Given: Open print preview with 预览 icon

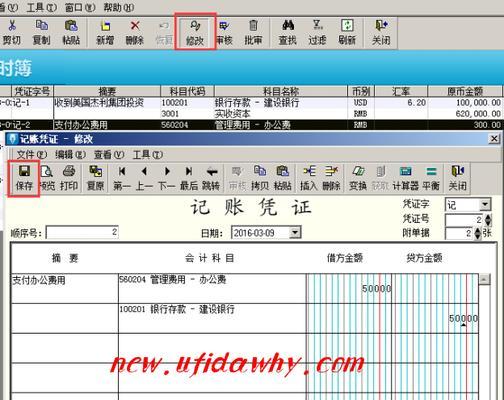Looking at the screenshot, I should point(47,178).
